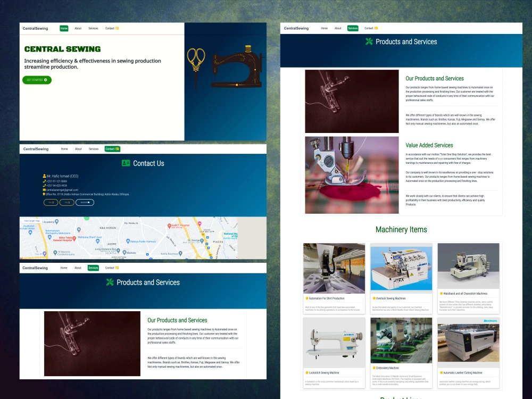
Task: Click the 18 Mazoria Condominiums map pin
Action: point(55,253)
